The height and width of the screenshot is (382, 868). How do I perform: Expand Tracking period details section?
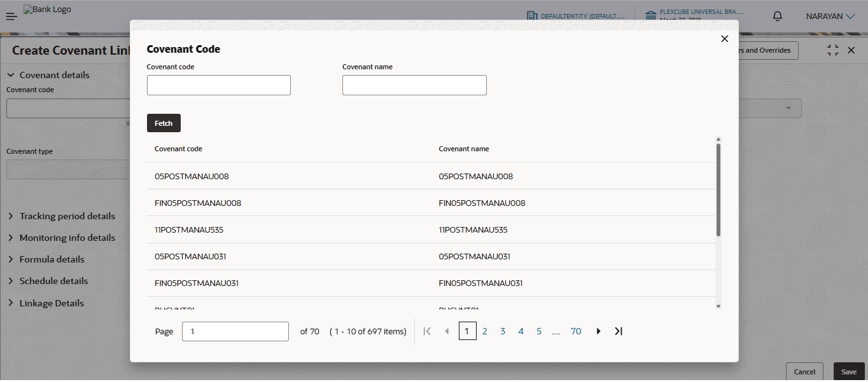pos(11,216)
